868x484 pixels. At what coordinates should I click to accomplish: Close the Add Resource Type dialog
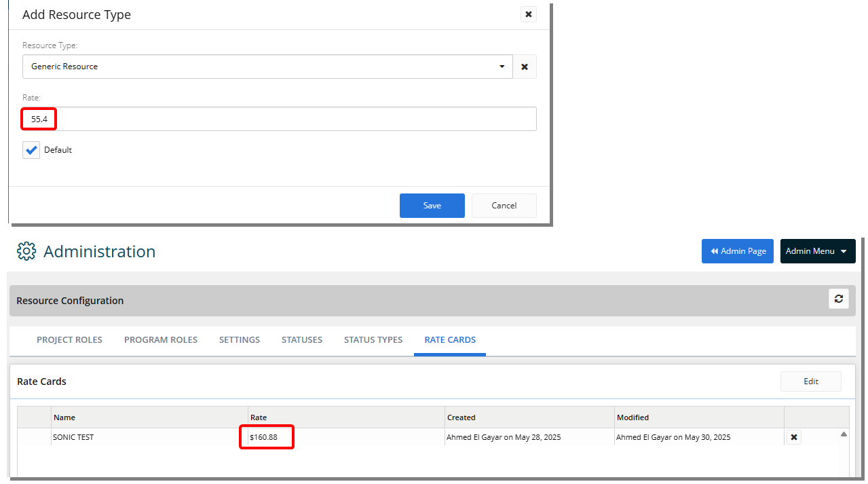(x=528, y=14)
